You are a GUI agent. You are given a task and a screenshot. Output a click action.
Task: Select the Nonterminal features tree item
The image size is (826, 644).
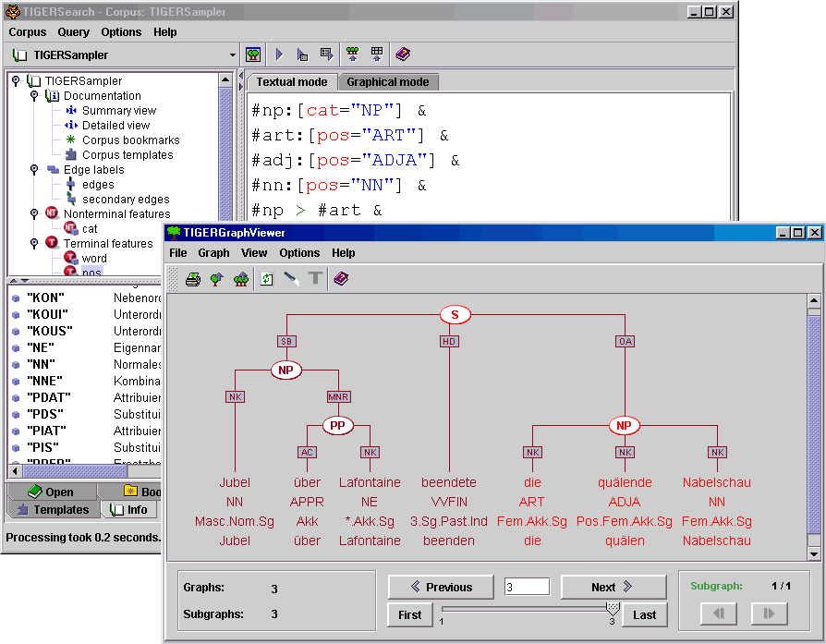(x=117, y=214)
